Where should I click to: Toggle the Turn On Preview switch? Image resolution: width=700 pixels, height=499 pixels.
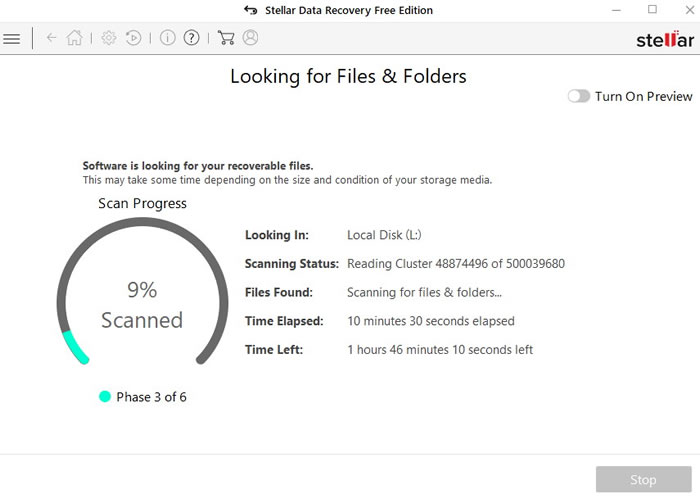(578, 96)
